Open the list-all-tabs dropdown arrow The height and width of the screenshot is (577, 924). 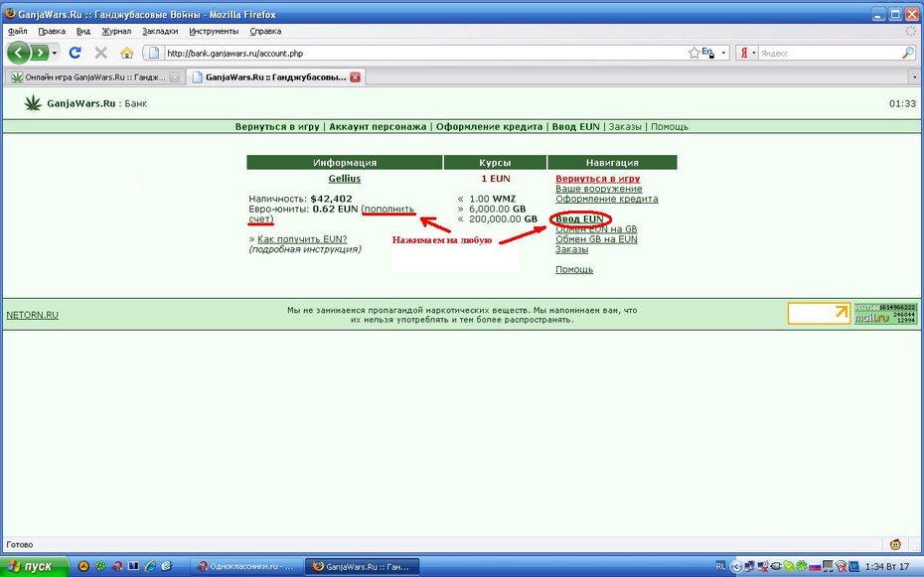point(914,77)
